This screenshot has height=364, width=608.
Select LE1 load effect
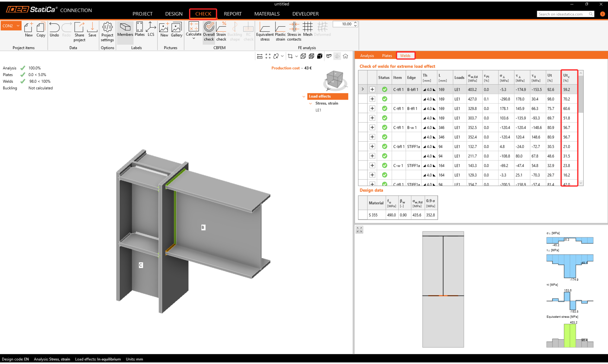click(x=318, y=110)
